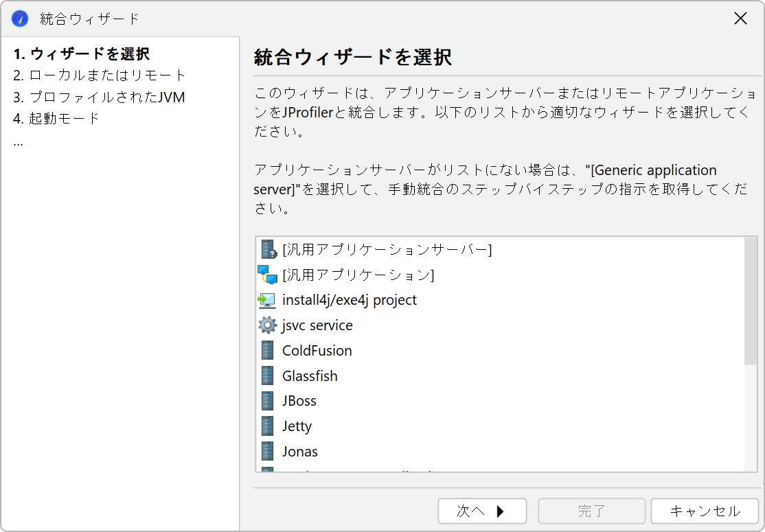Click the install4j/exe4j project icon
This screenshot has height=532, width=765.
pyautogui.click(x=267, y=300)
